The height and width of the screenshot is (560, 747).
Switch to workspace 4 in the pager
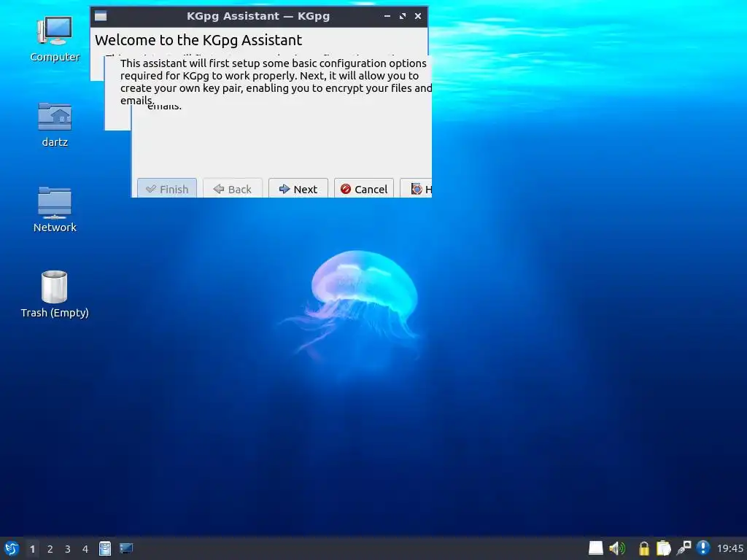coord(85,549)
